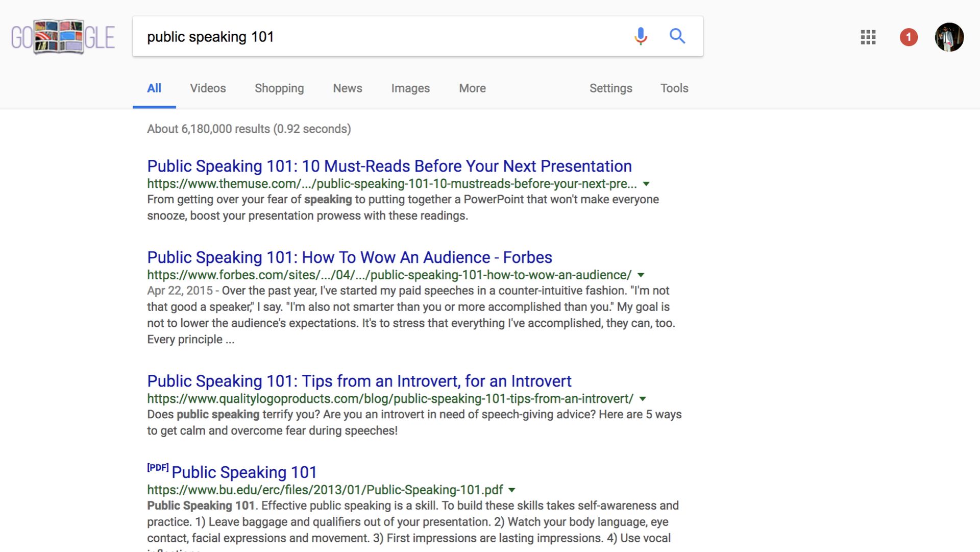Expand the dropdown arrow beside the Forbes URL
980x552 pixels.
coord(641,275)
